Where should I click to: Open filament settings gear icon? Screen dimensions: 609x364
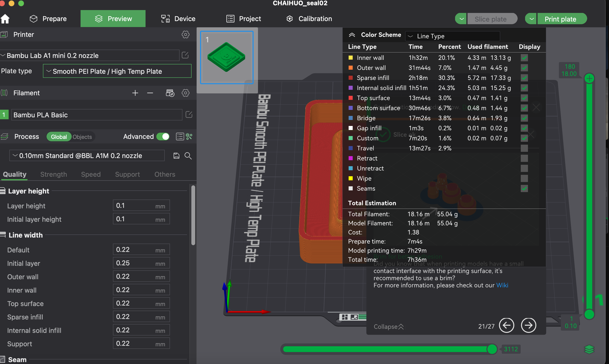point(185,93)
